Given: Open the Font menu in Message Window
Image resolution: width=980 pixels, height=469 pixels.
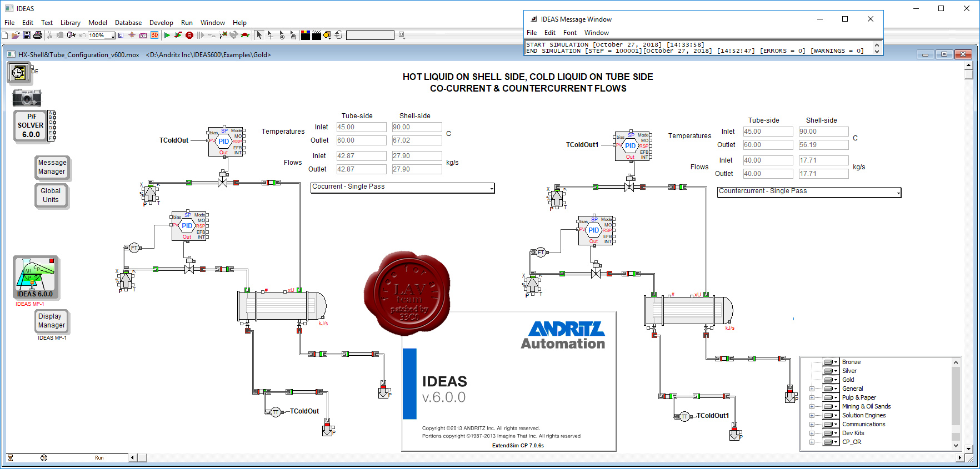Looking at the screenshot, I should point(570,33).
